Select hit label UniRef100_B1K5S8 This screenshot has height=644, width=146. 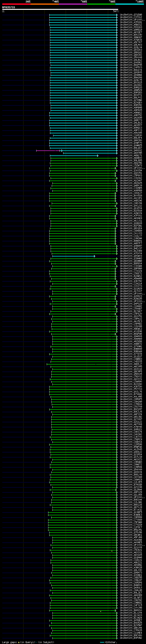coord(131,211)
